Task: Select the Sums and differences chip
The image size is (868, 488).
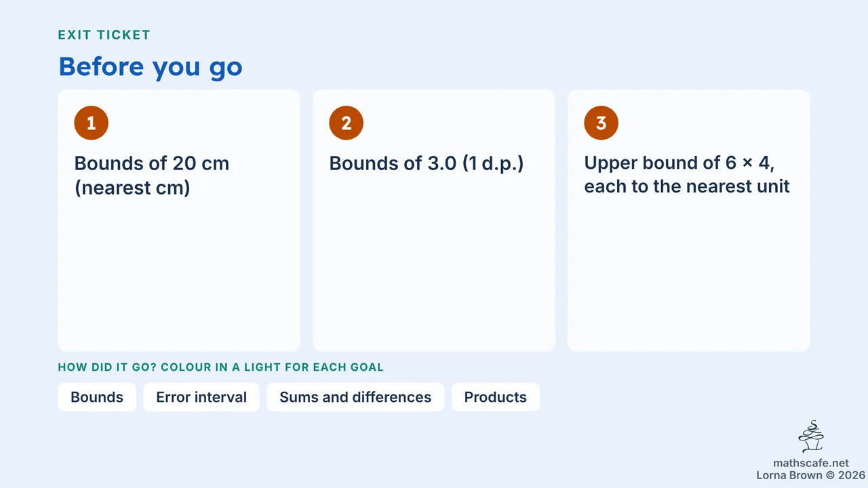Action: [x=355, y=397]
